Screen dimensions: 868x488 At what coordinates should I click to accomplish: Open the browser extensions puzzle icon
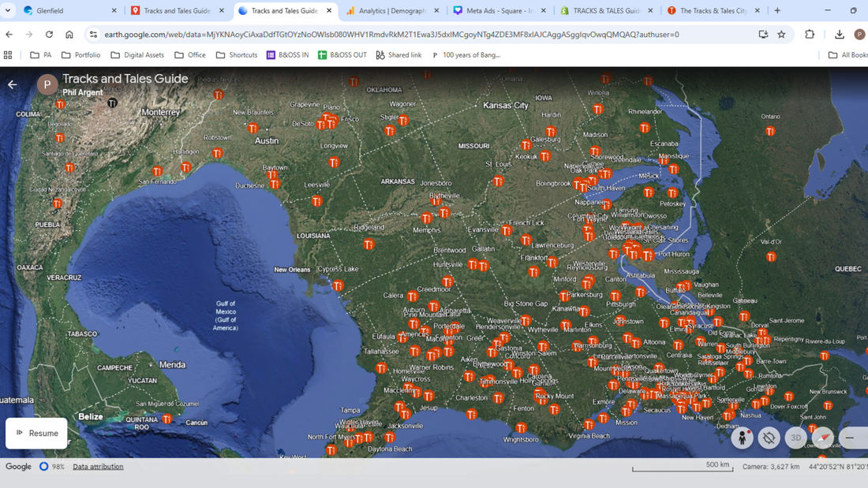[x=810, y=35]
